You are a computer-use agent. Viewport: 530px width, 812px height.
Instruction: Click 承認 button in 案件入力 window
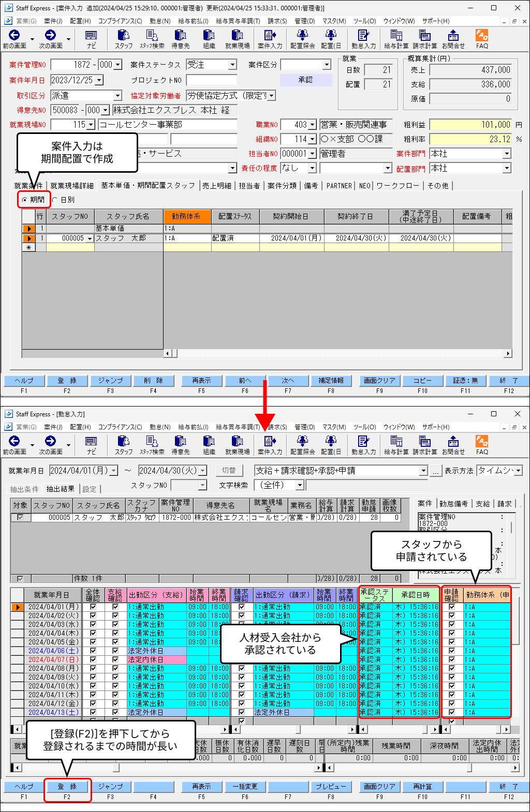pyautogui.click(x=306, y=80)
